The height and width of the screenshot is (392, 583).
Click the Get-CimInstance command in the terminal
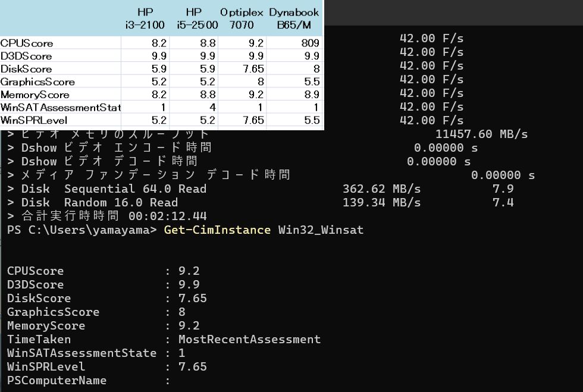point(217,230)
